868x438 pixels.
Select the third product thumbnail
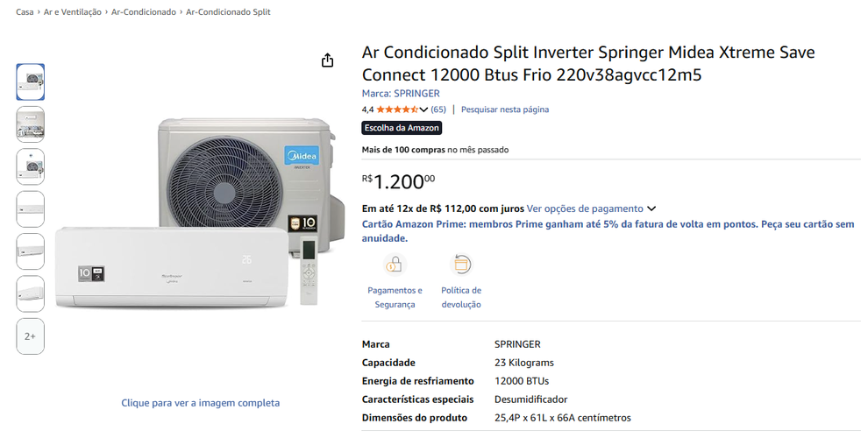[x=31, y=166]
